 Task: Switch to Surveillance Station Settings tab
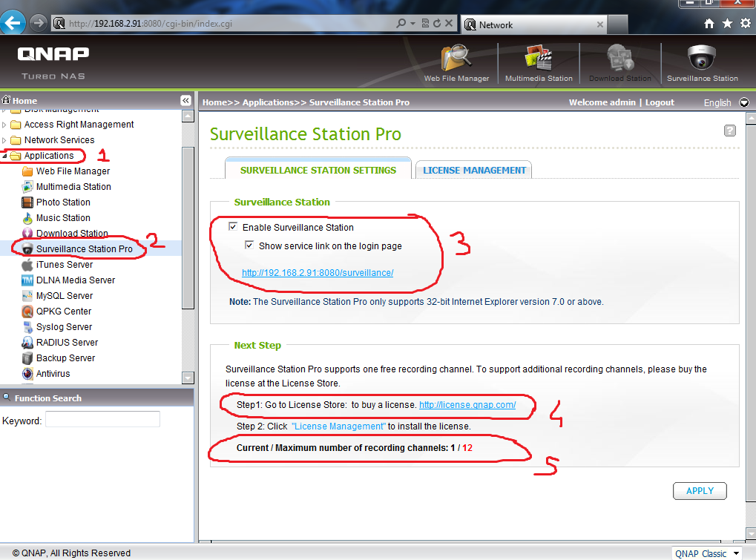[x=318, y=170]
